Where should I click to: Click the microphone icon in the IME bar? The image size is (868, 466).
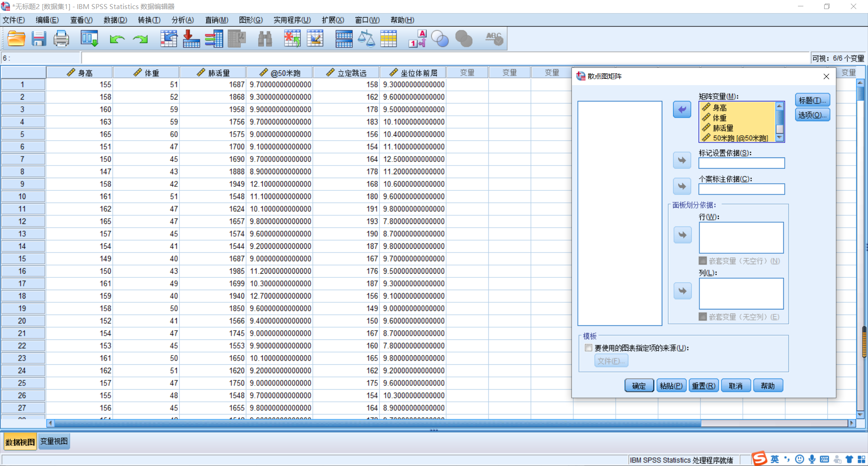(812, 459)
